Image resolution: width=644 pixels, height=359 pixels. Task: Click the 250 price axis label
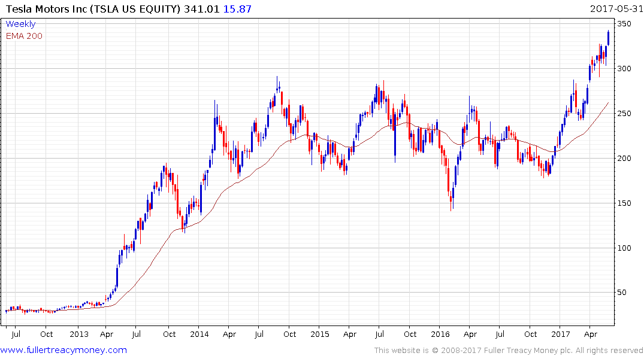click(x=625, y=113)
